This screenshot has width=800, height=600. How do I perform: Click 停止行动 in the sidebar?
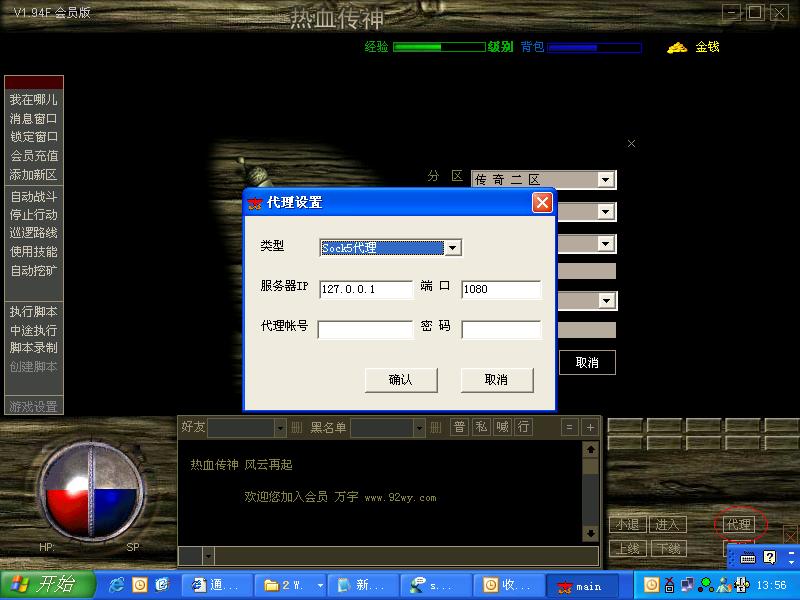34,215
